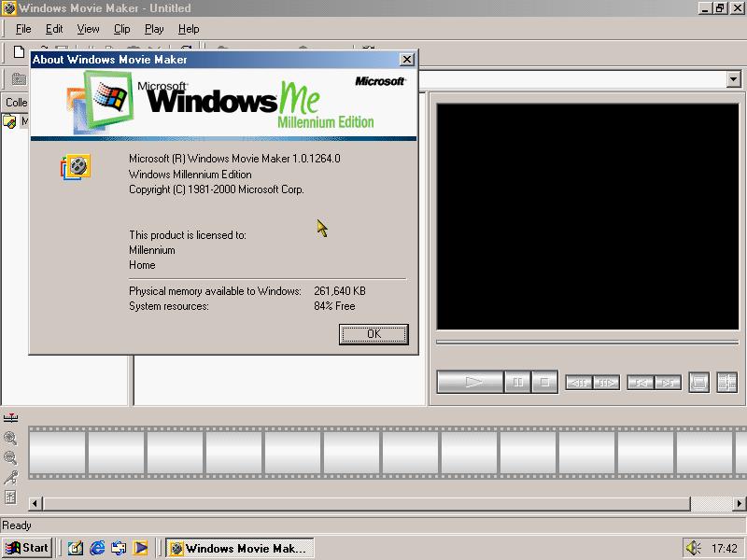
Task: Open the Clip menu
Action: click(x=122, y=29)
